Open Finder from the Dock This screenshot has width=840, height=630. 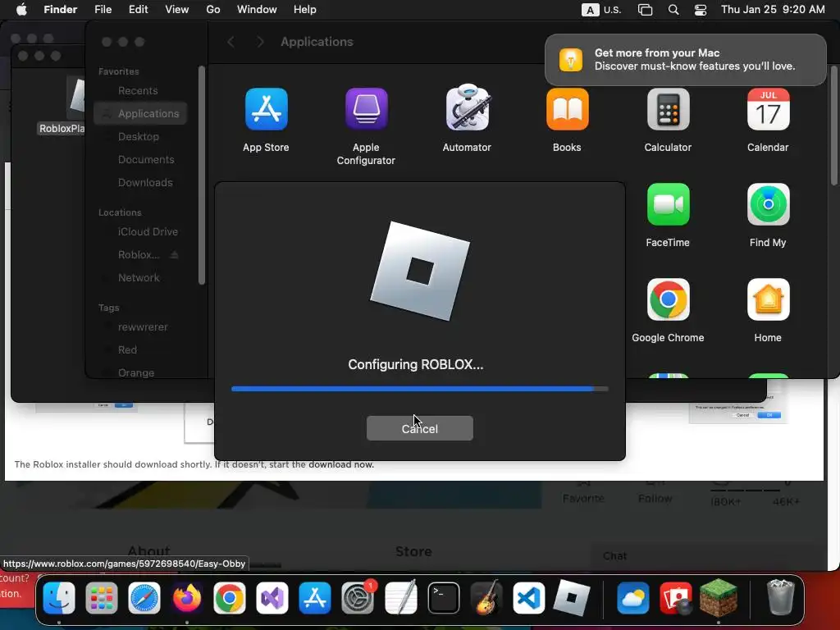click(x=58, y=598)
